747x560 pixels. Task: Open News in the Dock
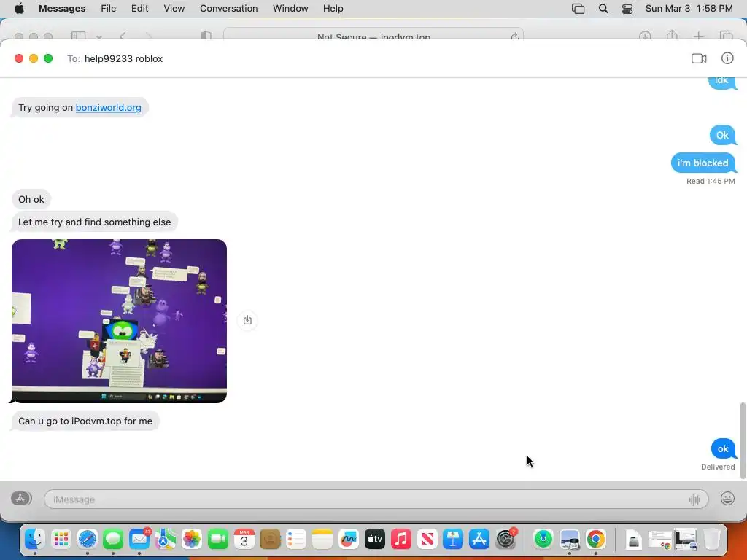427,539
